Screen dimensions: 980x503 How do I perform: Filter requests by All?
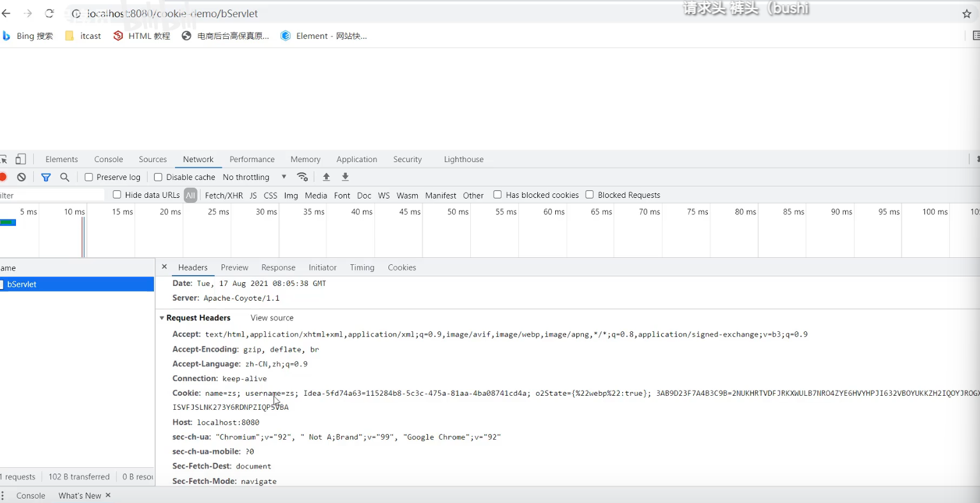click(x=190, y=195)
